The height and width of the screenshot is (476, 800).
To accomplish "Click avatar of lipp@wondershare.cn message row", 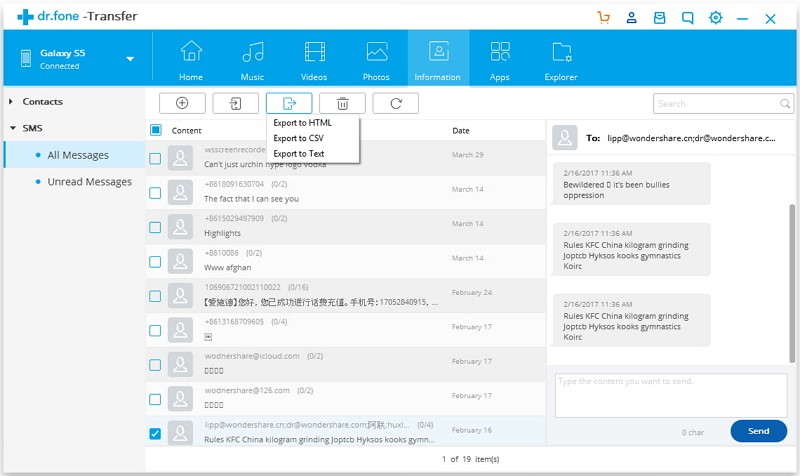I will pos(180,433).
